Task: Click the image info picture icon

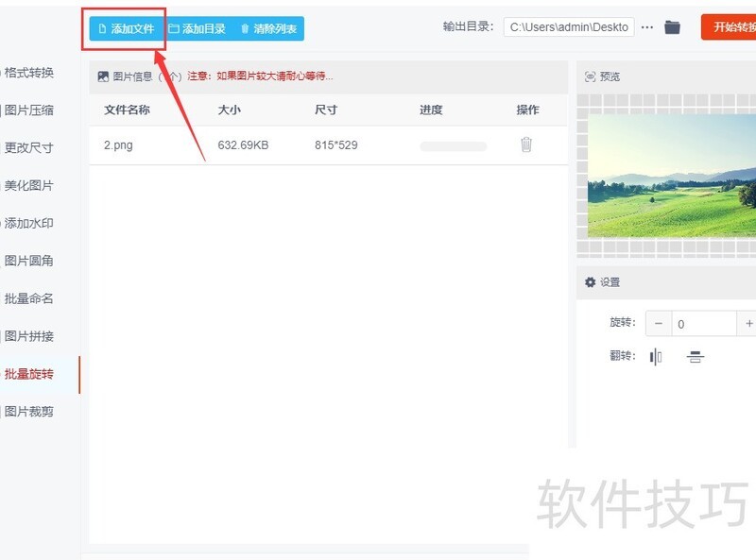Action: [103, 76]
